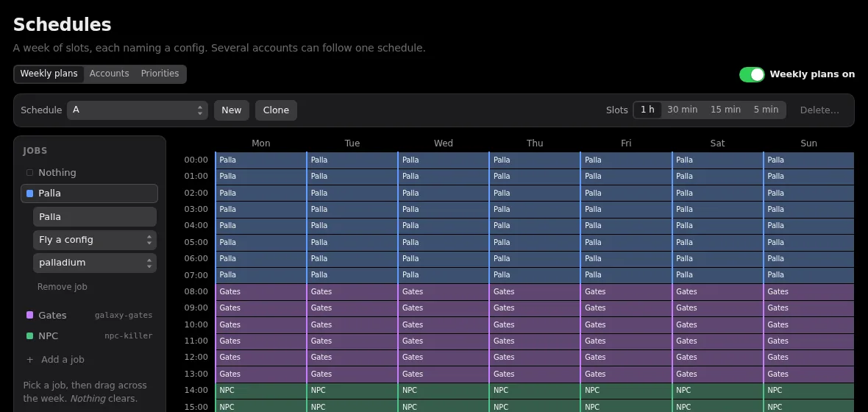Image resolution: width=868 pixels, height=412 pixels.
Task: Select the 5 min slot size
Action: (766, 110)
